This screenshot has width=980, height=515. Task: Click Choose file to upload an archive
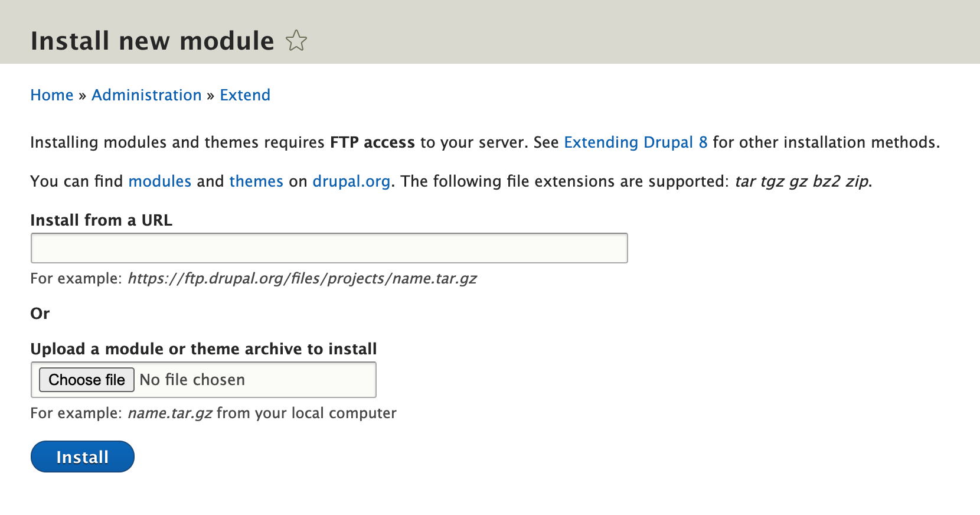86,380
